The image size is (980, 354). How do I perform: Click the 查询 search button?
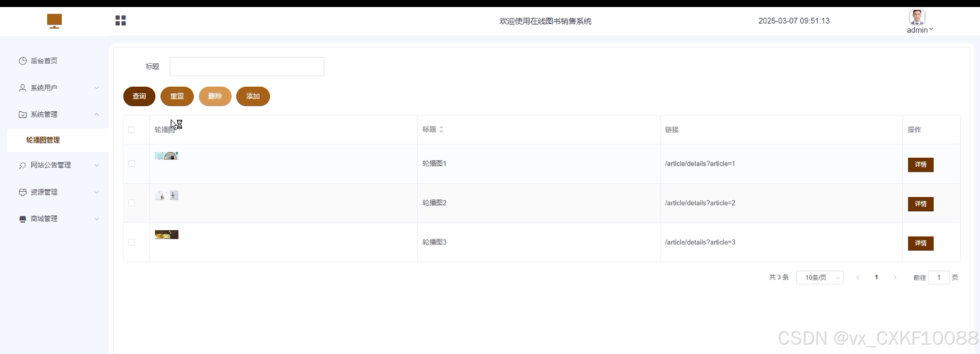(x=139, y=96)
